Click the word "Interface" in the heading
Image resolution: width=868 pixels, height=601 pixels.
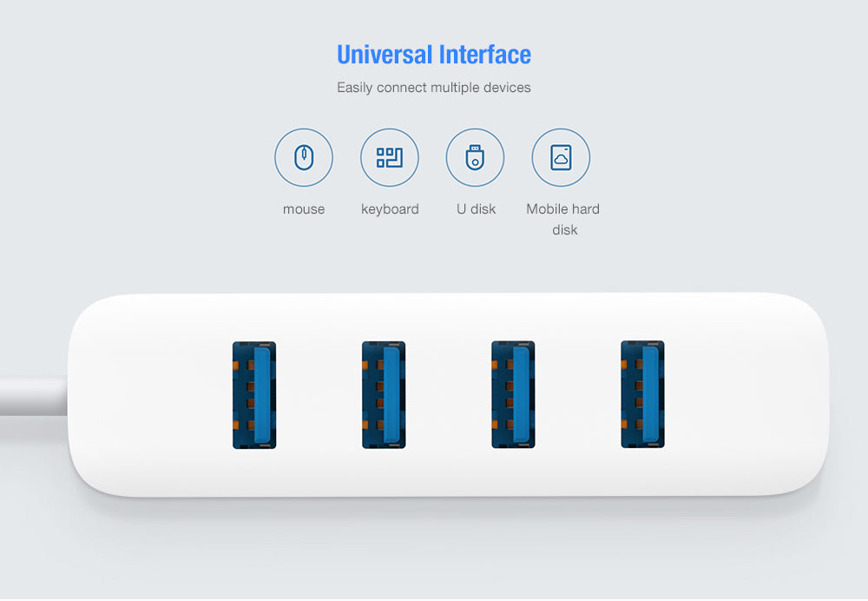484,55
